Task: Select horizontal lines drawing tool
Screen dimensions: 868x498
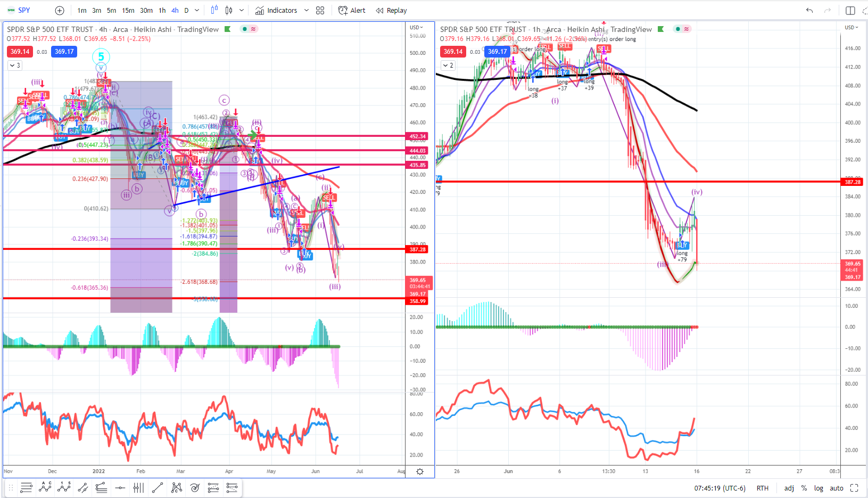Action: [x=26, y=487]
